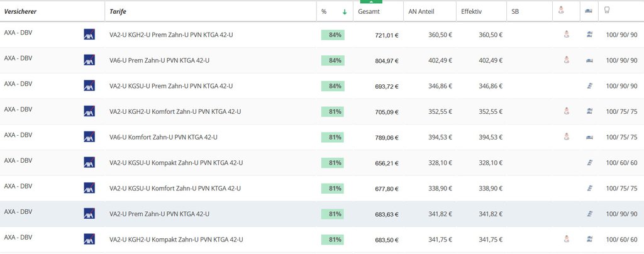Click the doctor icon in the table header
This screenshot has width=644, height=254.
[566, 11]
